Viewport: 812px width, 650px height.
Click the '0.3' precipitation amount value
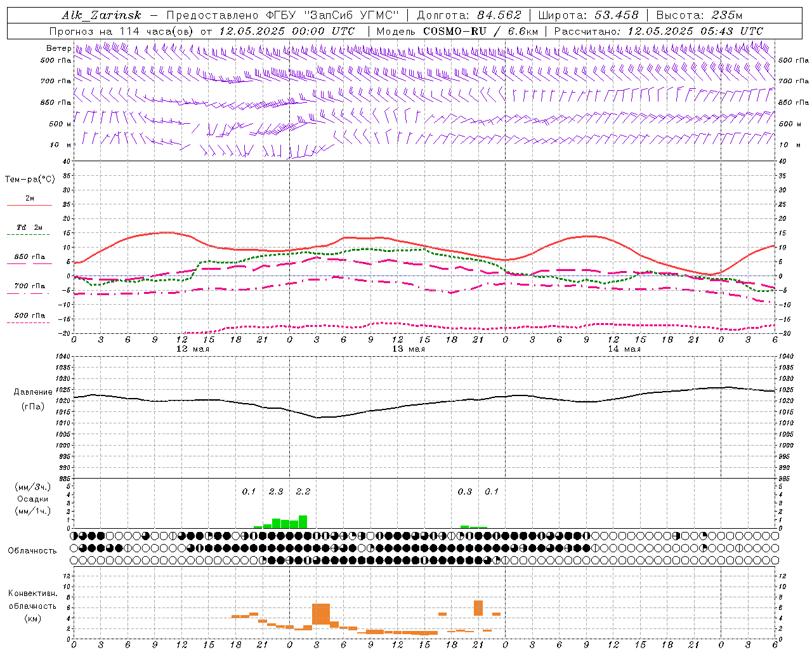465,492
